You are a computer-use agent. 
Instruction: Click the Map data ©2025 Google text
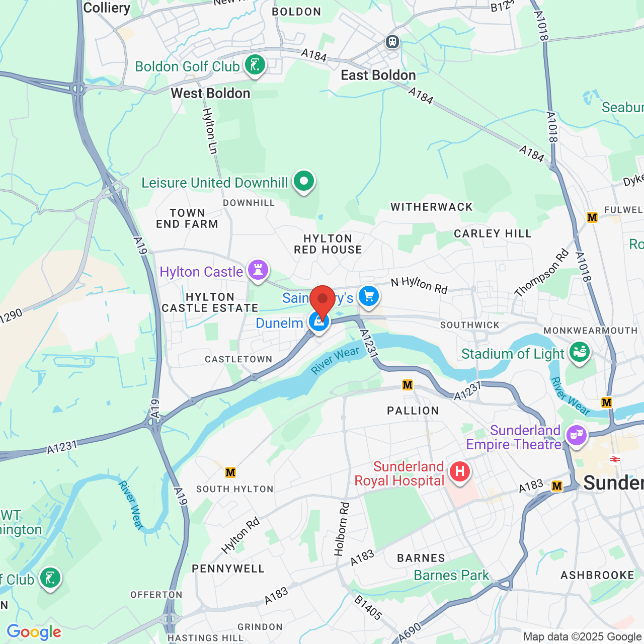pos(583,636)
